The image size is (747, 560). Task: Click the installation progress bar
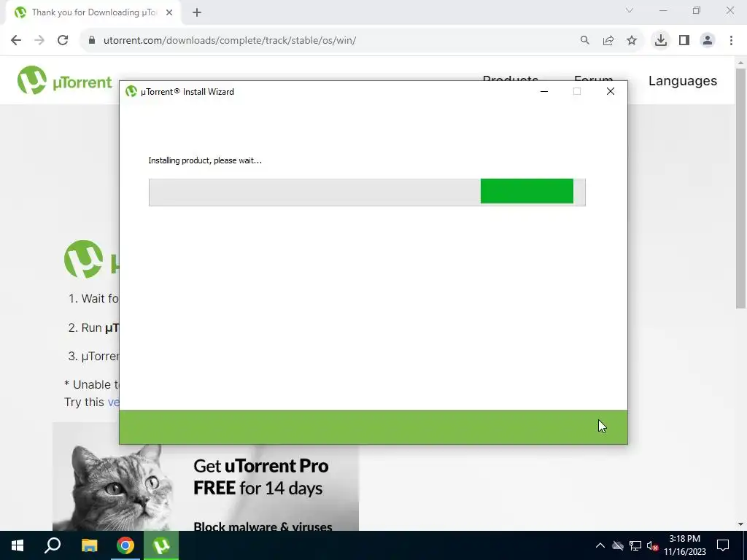tap(367, 192)
